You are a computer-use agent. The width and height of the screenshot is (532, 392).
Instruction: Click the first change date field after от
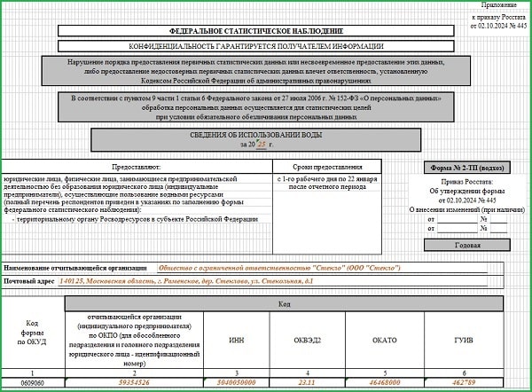456,218
